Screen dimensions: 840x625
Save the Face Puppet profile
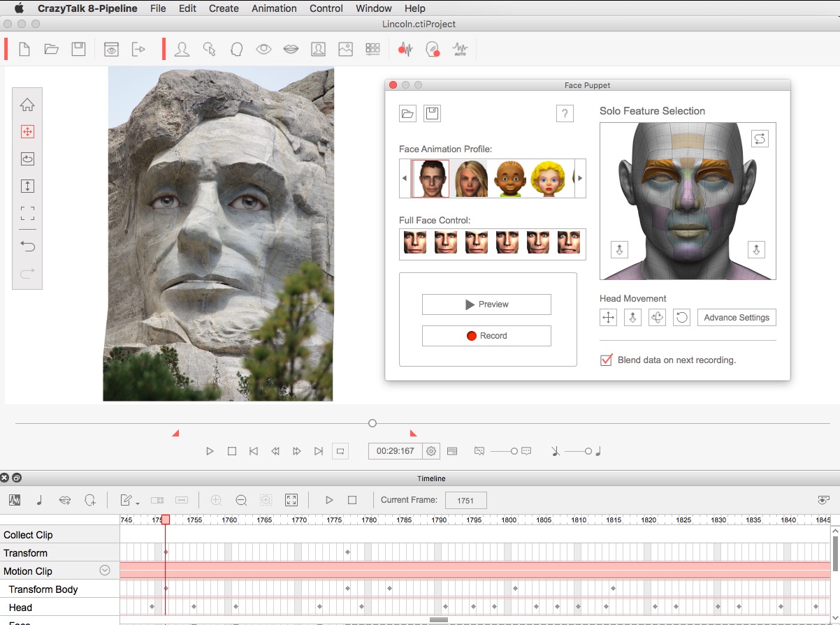coord(433,114)
